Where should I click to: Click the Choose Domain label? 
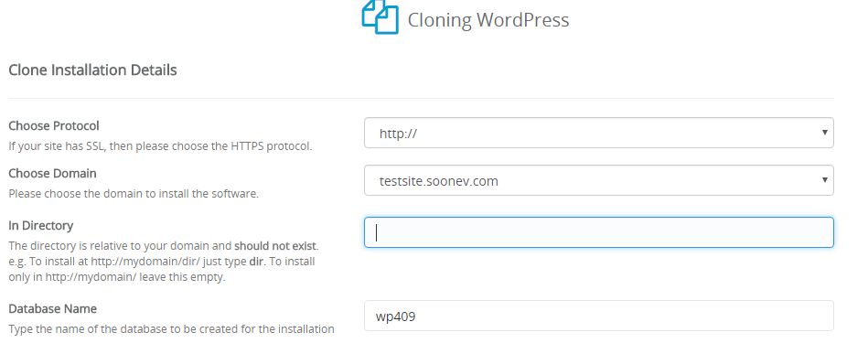tap(52, 174)
